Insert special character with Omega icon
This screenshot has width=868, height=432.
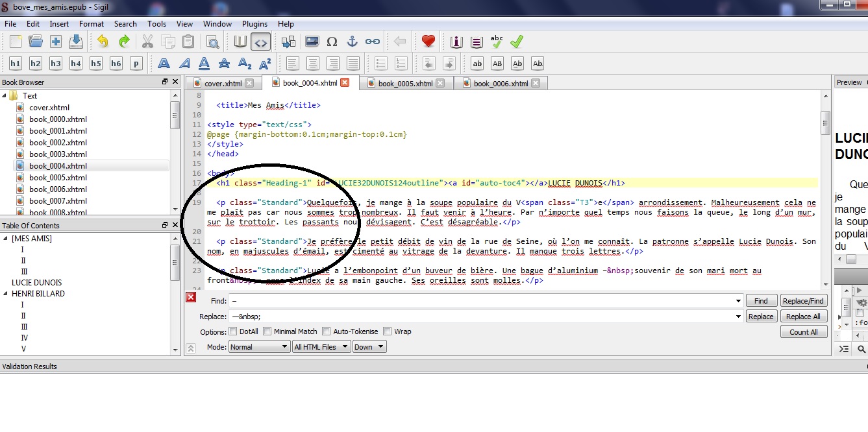[332, 42]
